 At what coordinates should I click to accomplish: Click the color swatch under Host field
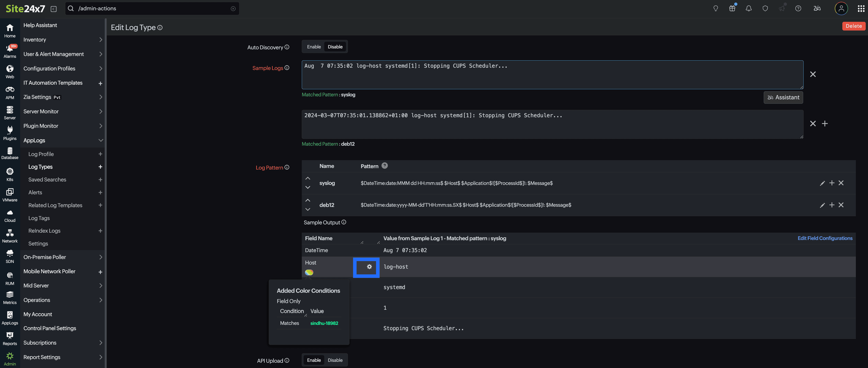(309, 272)
